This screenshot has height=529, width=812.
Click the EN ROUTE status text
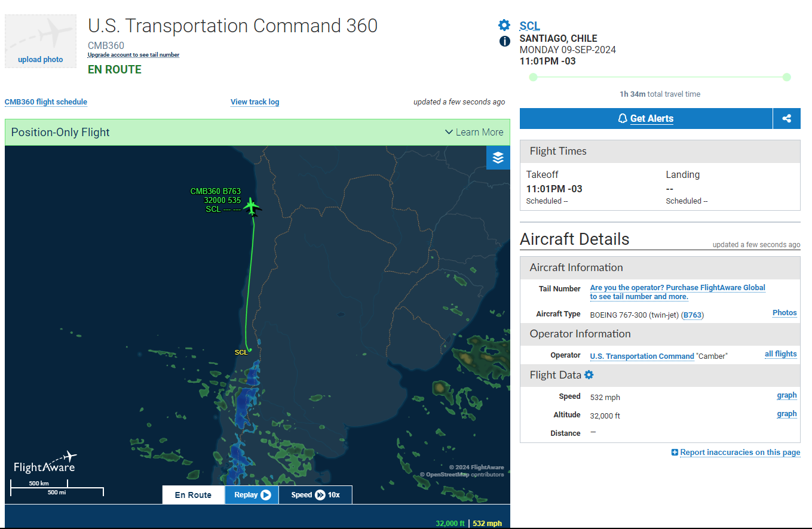(115, 70)
